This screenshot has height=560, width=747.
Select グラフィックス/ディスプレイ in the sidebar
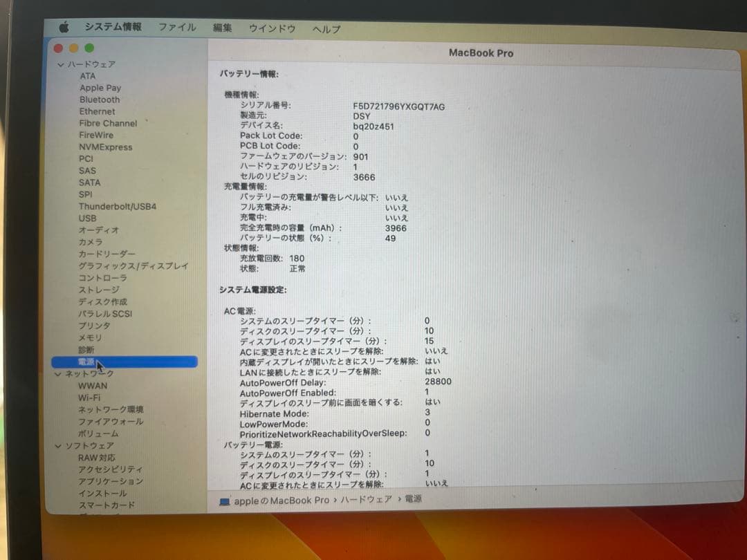tap(133, 266)
